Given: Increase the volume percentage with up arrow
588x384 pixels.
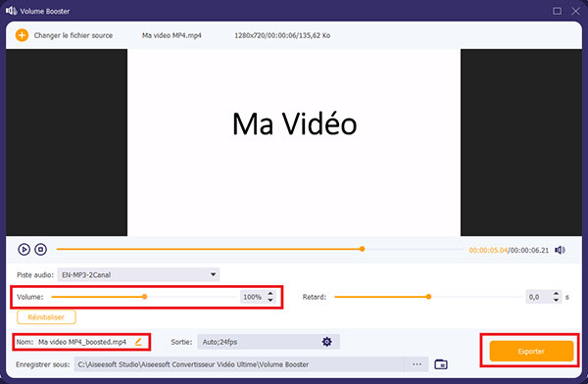Looking at the screenshot, I should click(270, 294).
